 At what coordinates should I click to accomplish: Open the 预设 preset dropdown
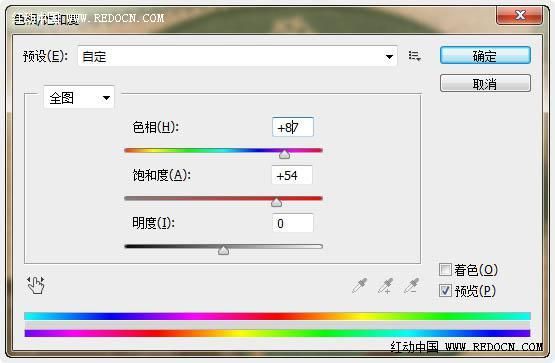pos(237,56)
